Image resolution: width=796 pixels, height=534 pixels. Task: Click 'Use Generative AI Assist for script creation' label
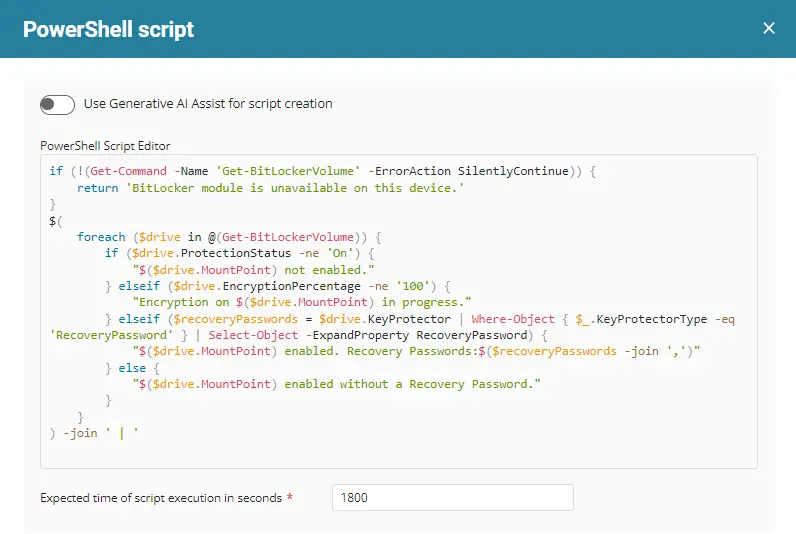click(x=208, y=104)
